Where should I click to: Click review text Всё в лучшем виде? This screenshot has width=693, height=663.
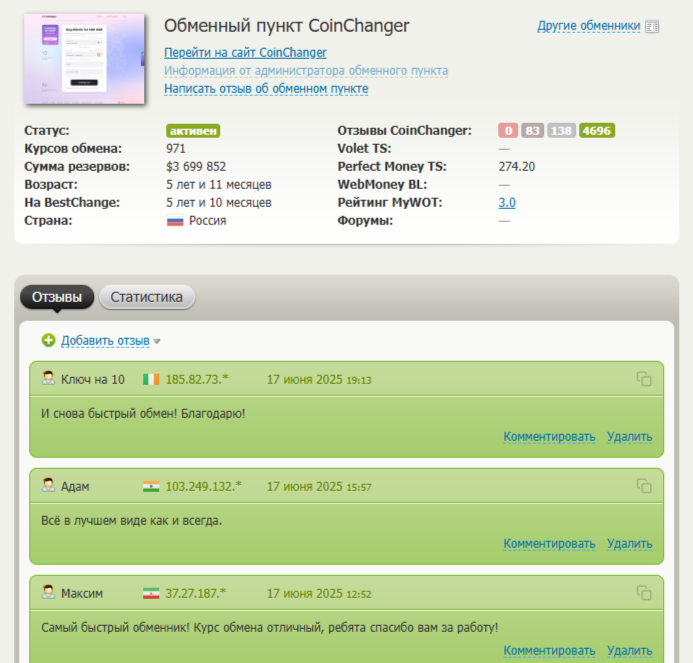pyautogui.click(x=132, y=521)
